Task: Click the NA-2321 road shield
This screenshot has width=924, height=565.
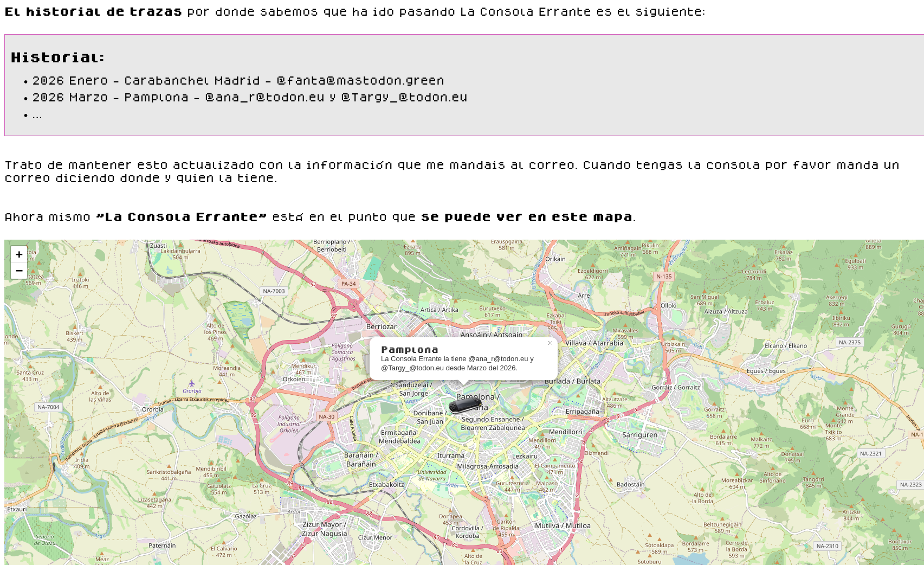Action: [x=870, y=453]
